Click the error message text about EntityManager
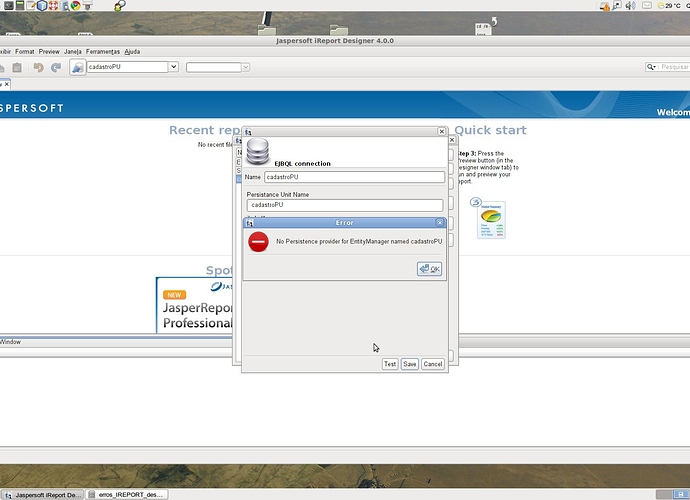Screen dimensions: 690x500 click(359, 242)
